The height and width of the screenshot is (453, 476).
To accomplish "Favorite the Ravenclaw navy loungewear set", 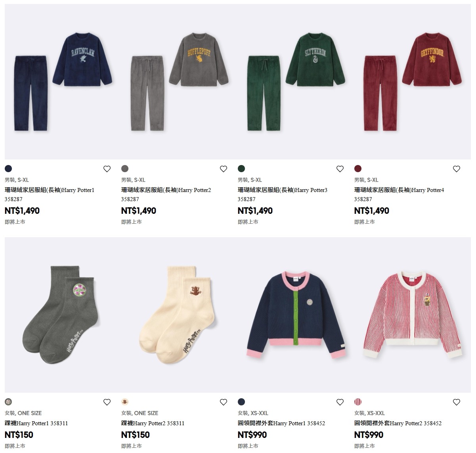I will pos(107,169).
